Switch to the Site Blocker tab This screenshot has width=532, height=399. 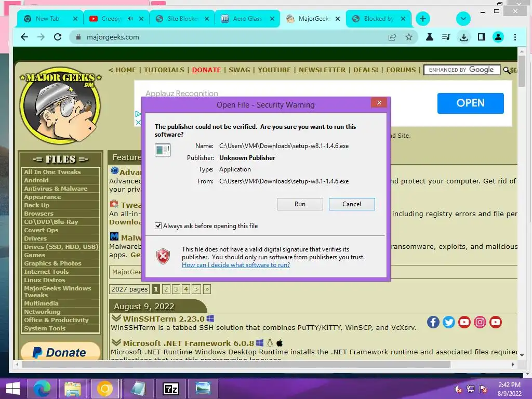point(183,19)
